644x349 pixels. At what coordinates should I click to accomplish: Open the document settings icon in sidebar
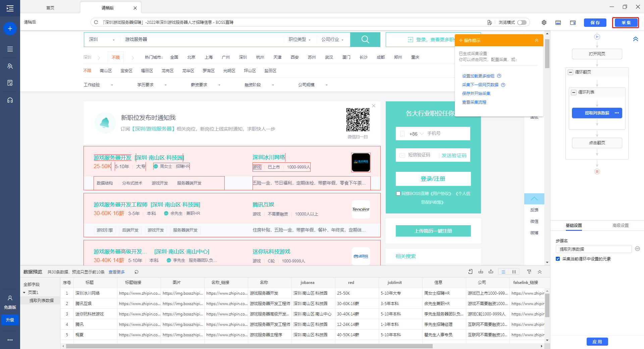(10, 83)
